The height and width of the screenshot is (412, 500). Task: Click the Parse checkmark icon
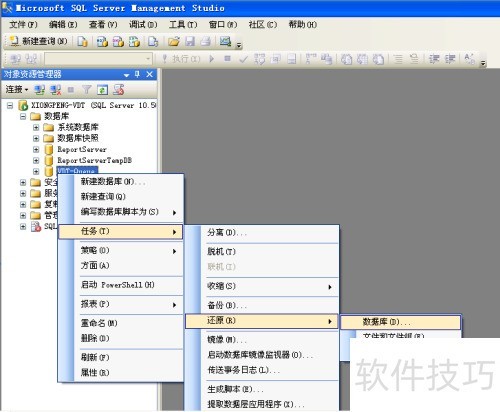click(x=243, y=59)
